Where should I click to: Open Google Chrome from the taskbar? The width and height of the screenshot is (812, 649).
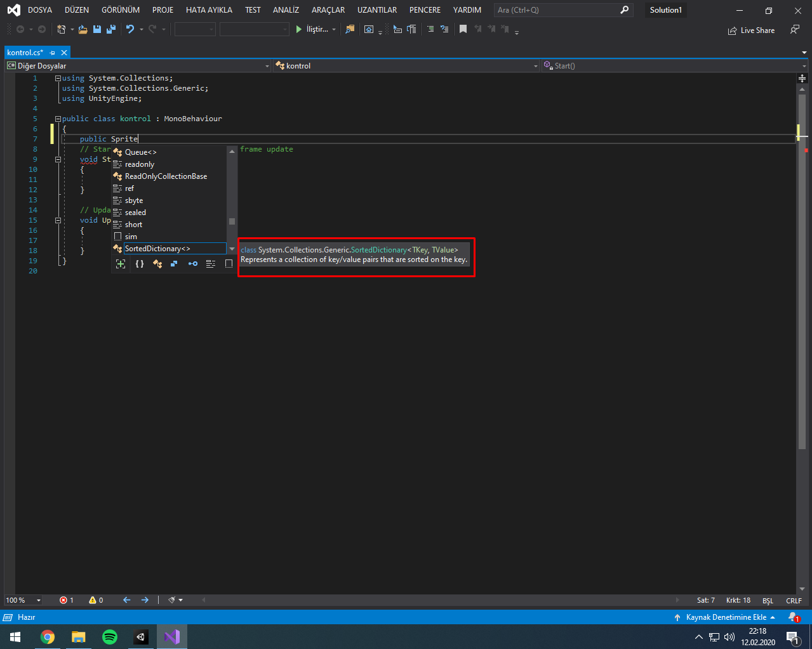click(48, 637)
